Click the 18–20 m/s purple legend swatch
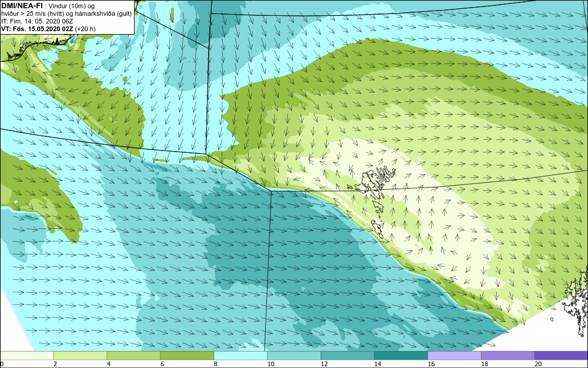588x368 pixels. pos(508,356)
